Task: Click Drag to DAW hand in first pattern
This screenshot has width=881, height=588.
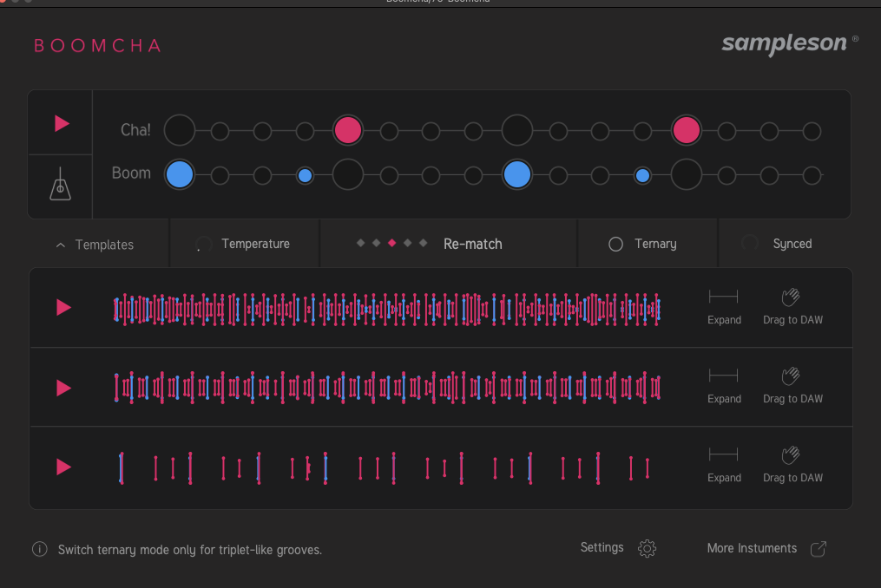Action: click(x=790, y=298)
